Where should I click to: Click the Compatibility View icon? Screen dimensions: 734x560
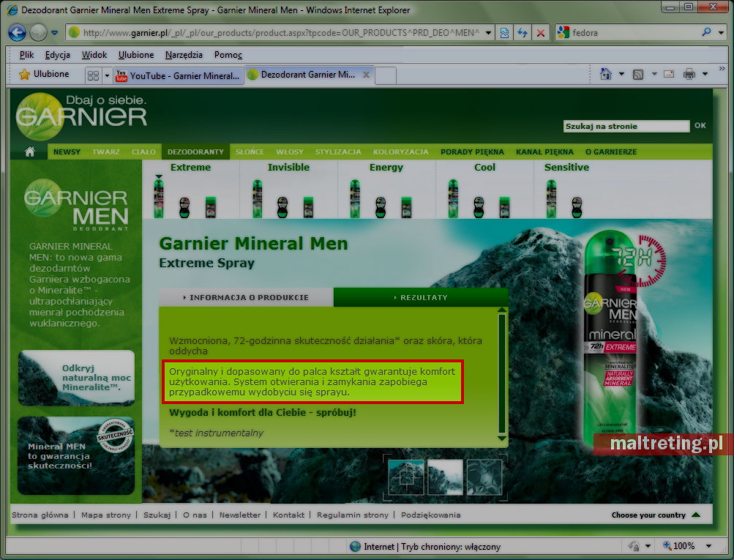(504, 33)
